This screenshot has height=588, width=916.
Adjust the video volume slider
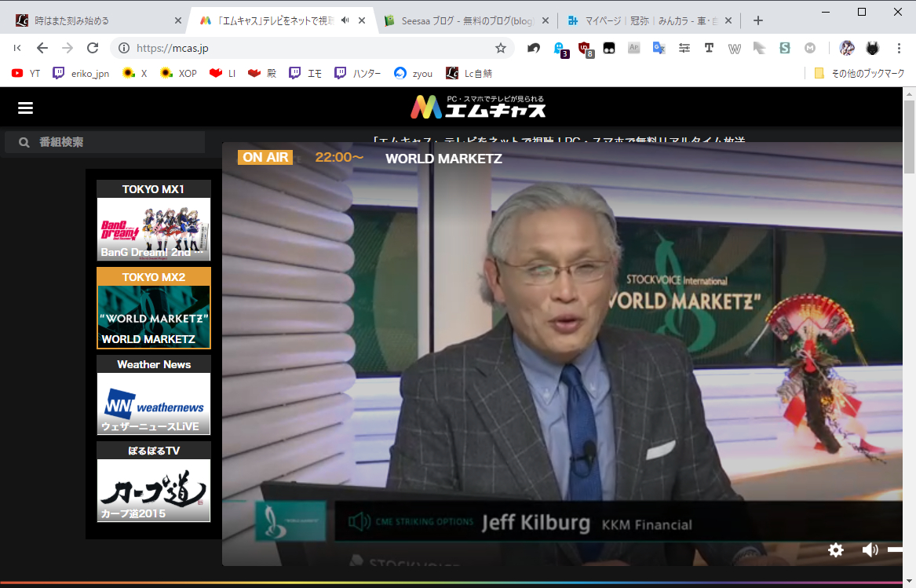(895, 550)
